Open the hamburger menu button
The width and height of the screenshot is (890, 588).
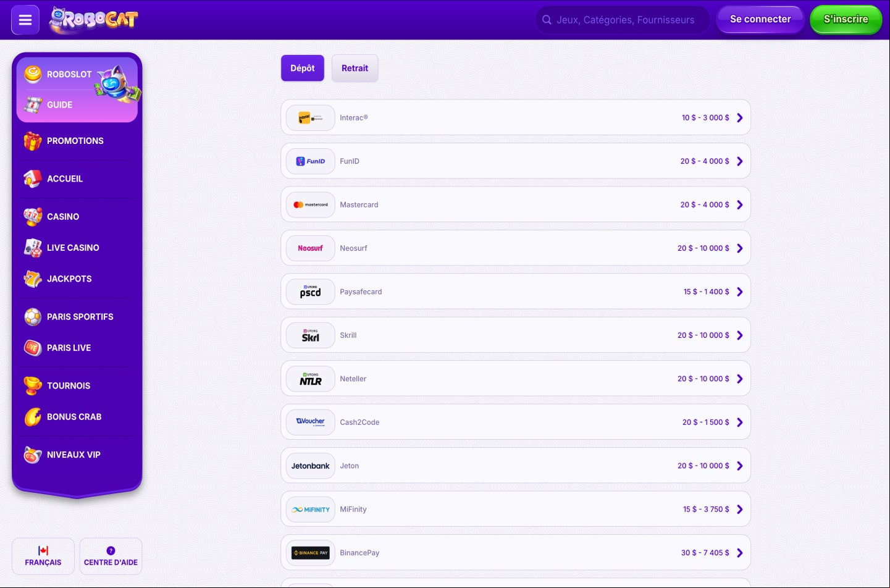(x=25, y=20)
